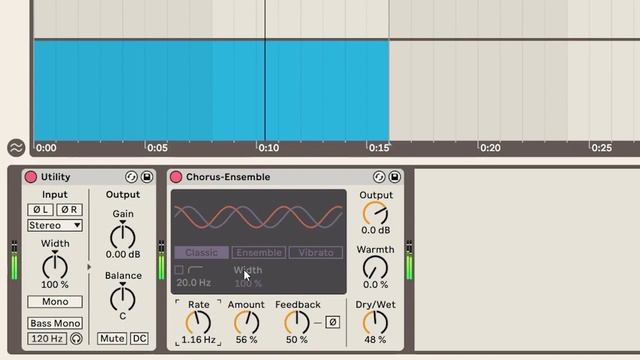
Task: Click the 56 % amount value
Action: click(x=247, y=340)
